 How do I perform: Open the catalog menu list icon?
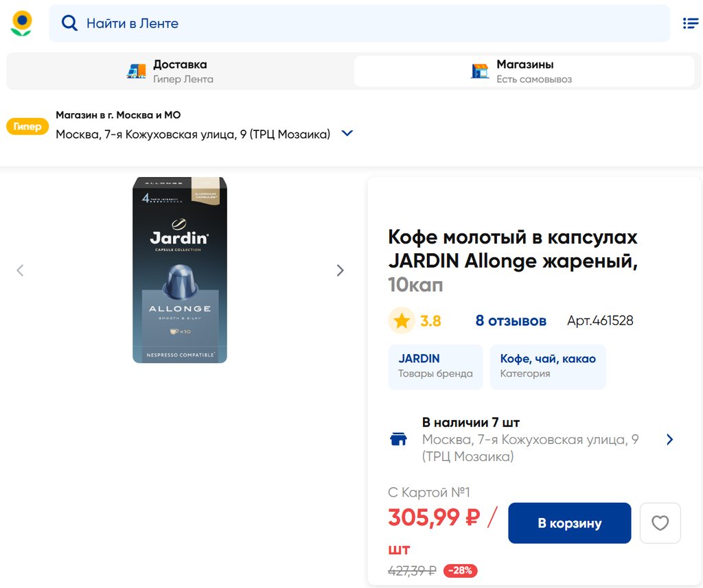690,23
